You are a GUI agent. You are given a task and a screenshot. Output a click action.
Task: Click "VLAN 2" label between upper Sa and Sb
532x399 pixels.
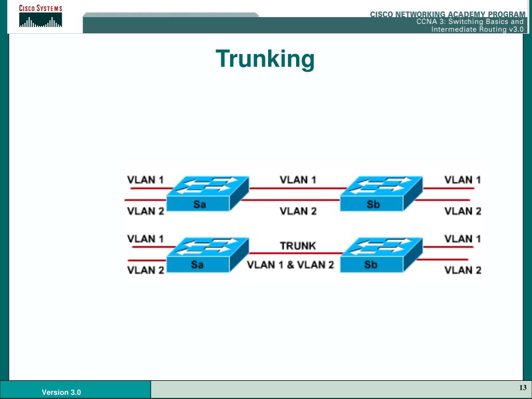click(298, 211)
